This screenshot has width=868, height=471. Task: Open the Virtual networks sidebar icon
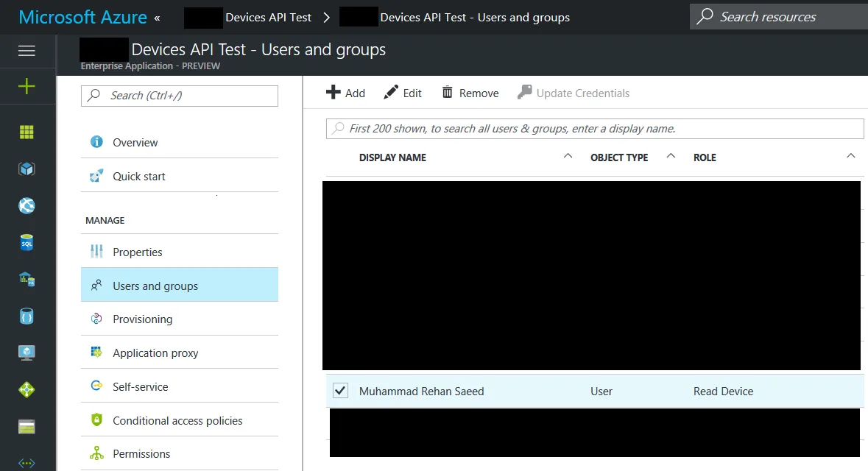coord(27,463)
